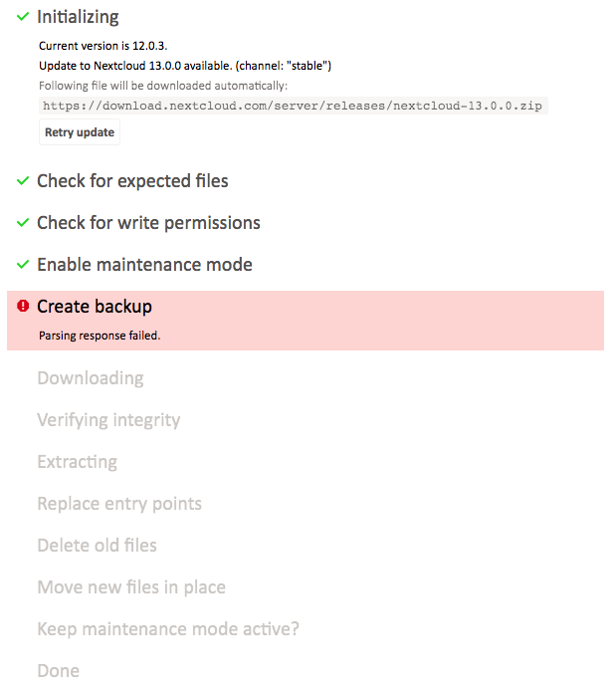
Task: Click the Check for write permissions heading
Action: pos(149,222)
